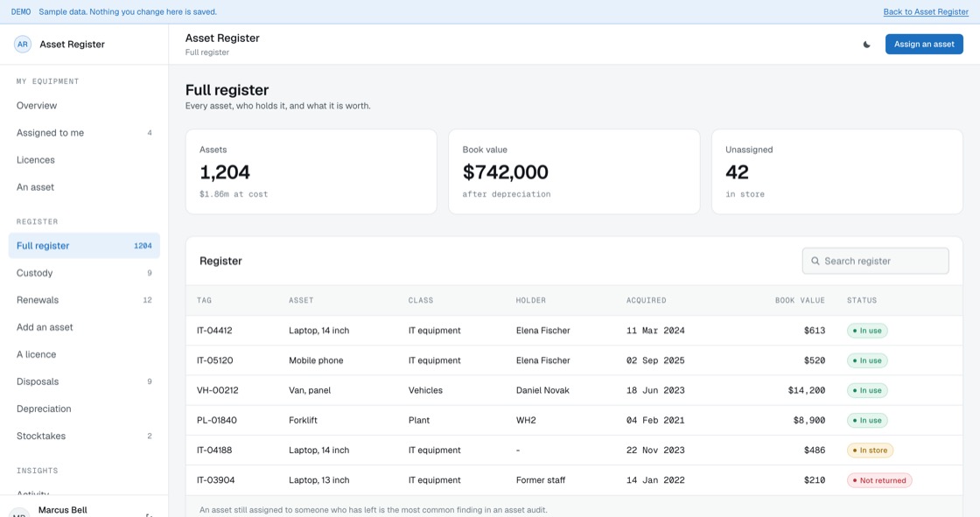Screen dimensions: 980x517
Task: Open Stocktakes in the sidebar
Action: click(x=84, y=436)
